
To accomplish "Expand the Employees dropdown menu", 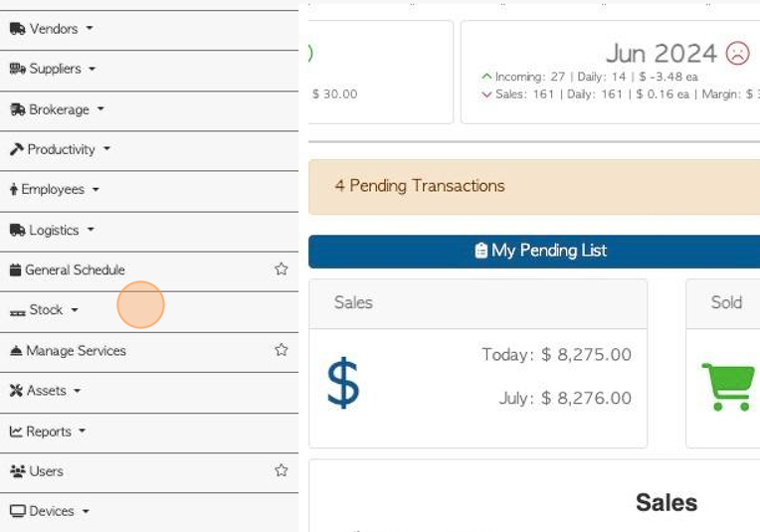I will [95, 190].
